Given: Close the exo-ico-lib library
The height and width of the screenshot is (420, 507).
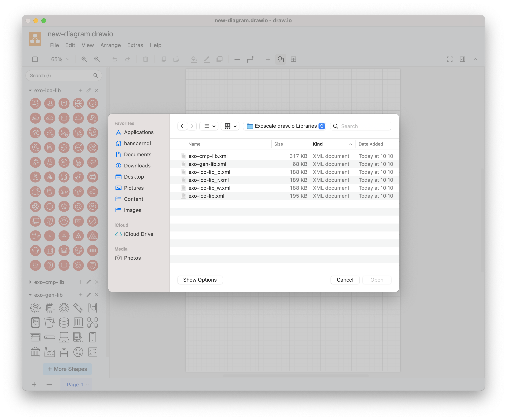Looking at the screenshot, I should (97, 90).
